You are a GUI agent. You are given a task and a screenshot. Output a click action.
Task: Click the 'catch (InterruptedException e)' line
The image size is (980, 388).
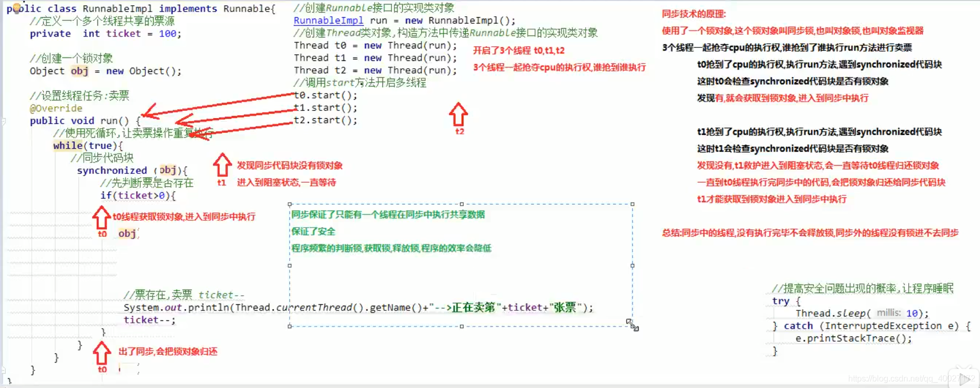tap(871, 326)
